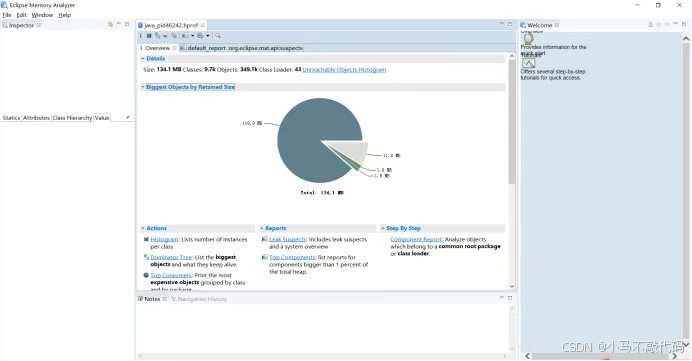The height and width of the screenshot is (361, 692).
Task: Click the Histogram action bar-chart icon
Action: point(146,239)
